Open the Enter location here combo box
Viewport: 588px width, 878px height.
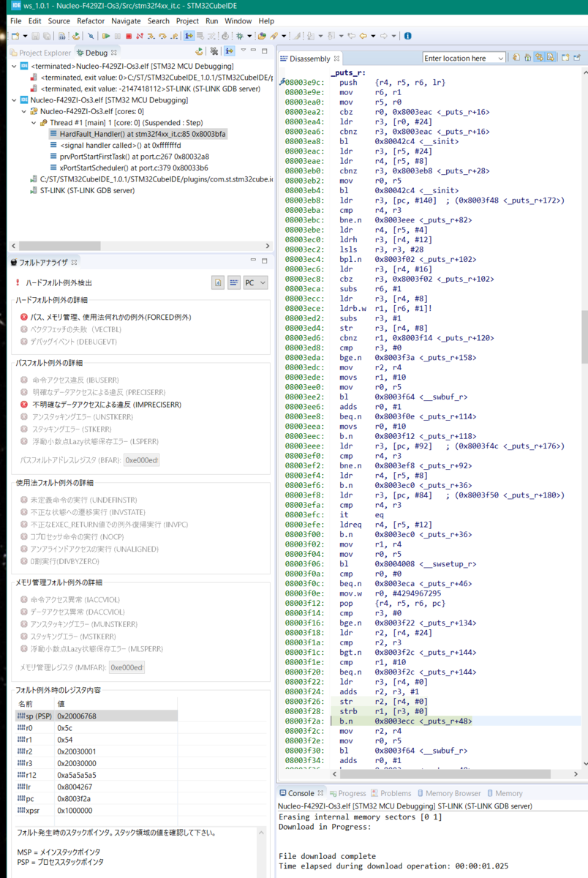pos(464,58)
